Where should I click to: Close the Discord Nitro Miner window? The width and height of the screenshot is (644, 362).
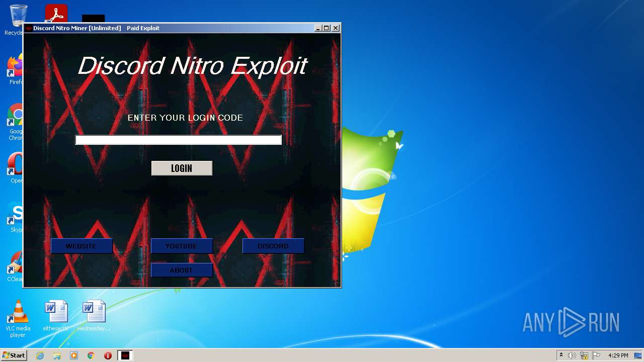336,28
